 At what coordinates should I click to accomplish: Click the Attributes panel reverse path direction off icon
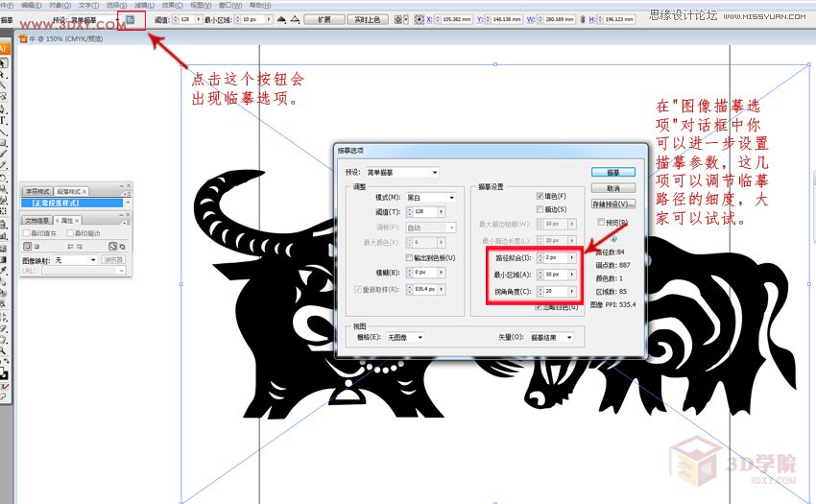coord(70,247)
